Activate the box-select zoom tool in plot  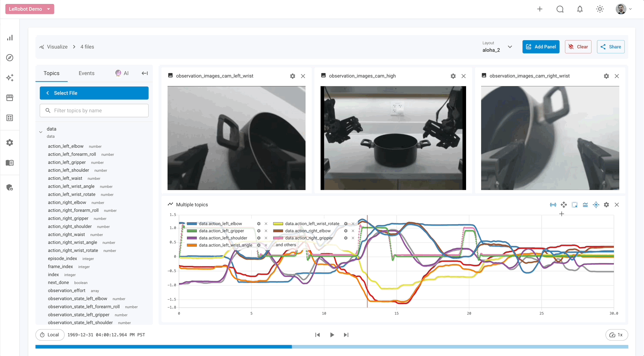[x=575, y=205]
